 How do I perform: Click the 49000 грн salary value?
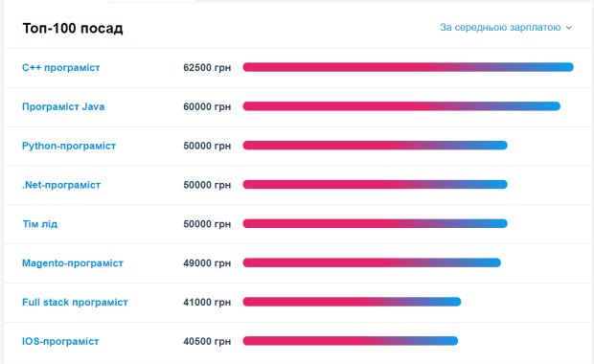pyautogui.click(x=207, y=262)
